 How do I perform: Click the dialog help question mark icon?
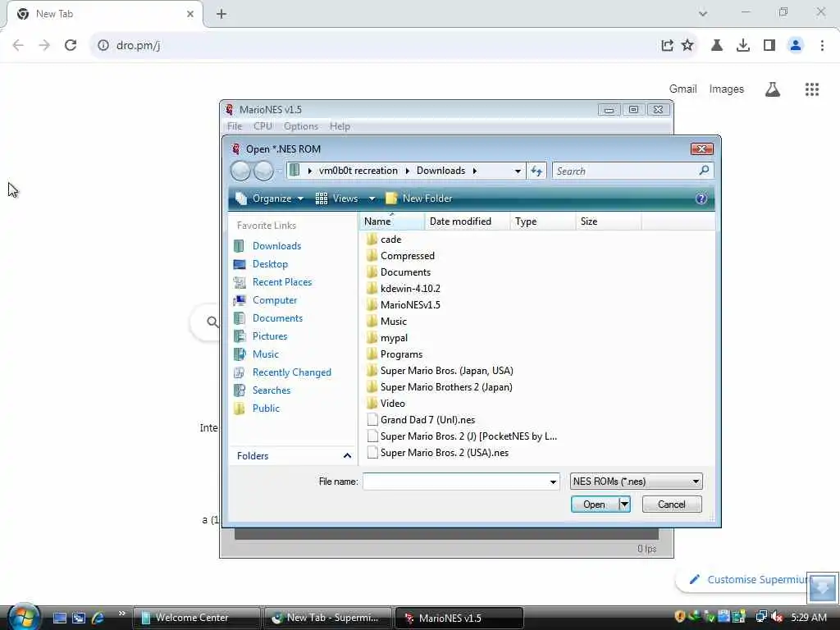[701, 199]
